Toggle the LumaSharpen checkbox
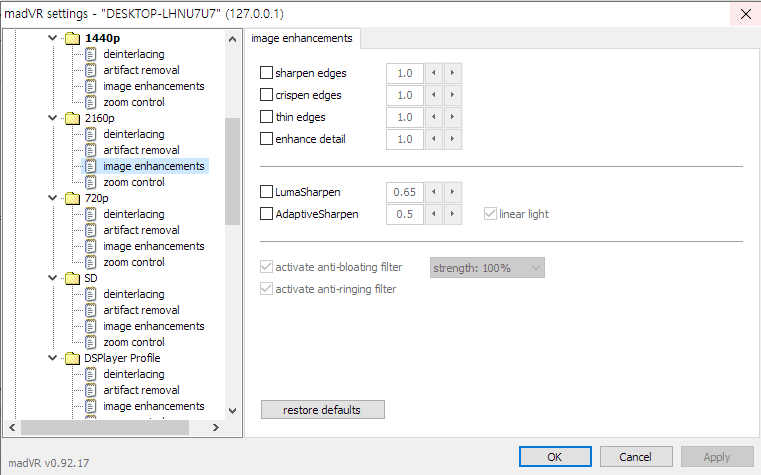Viewport: 761px width, 475px height. point(267,191)
